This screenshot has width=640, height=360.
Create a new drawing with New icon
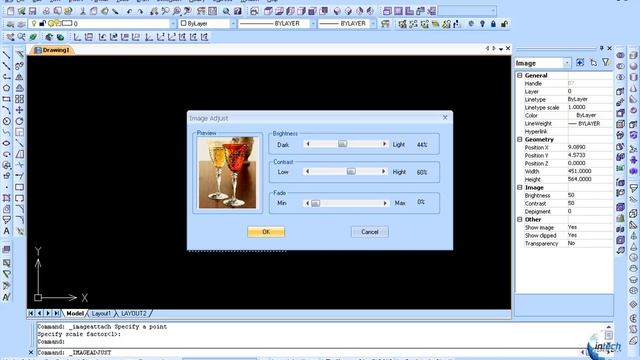pyautogui.click(x=10, y=11)
